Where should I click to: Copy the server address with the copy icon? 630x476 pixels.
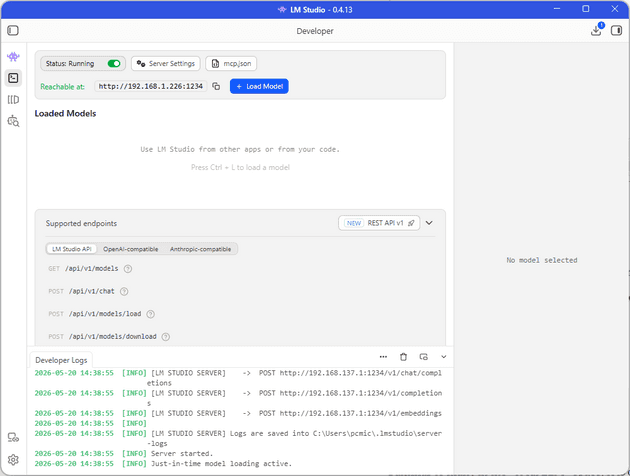216,86
